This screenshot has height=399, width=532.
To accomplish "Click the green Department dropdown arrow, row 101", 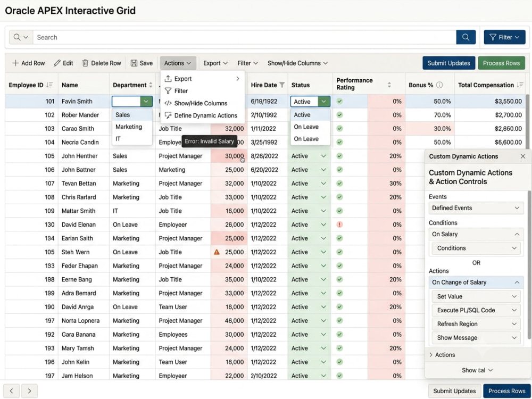I will (146, 102).
